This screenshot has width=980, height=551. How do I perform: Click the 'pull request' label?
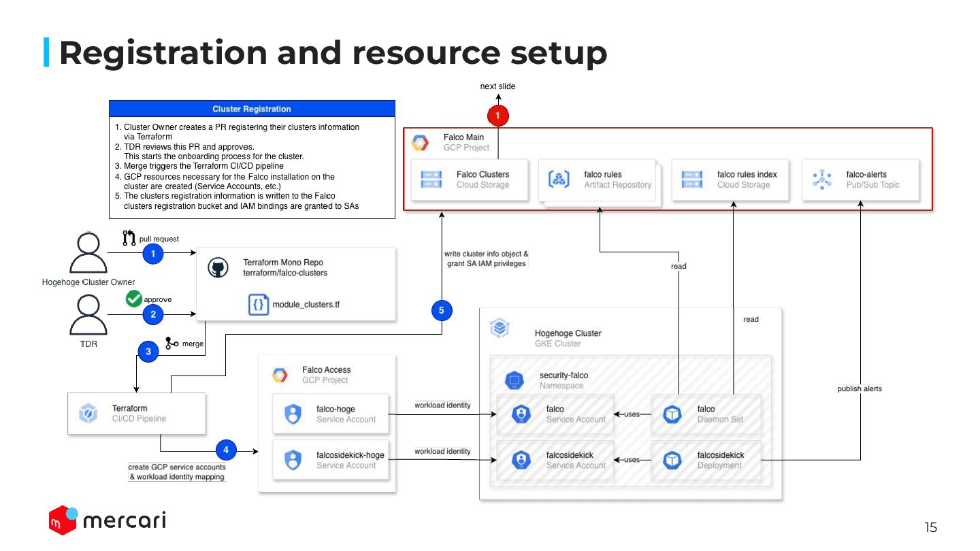(x=159, y=239)
